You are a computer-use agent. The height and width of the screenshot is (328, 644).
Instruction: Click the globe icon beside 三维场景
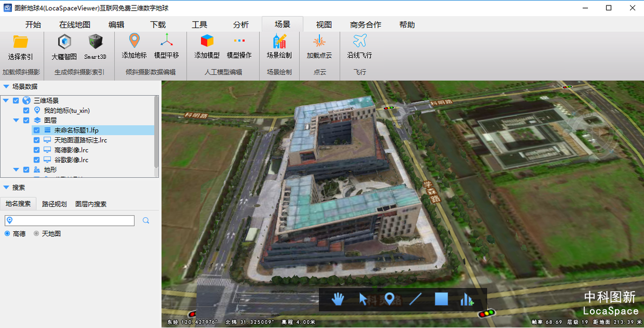(26, 101)
